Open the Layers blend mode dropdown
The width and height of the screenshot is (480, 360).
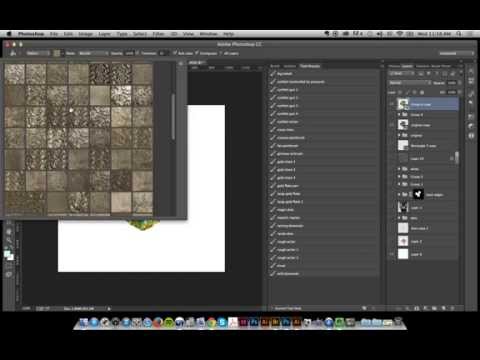(x=410, y=83)
